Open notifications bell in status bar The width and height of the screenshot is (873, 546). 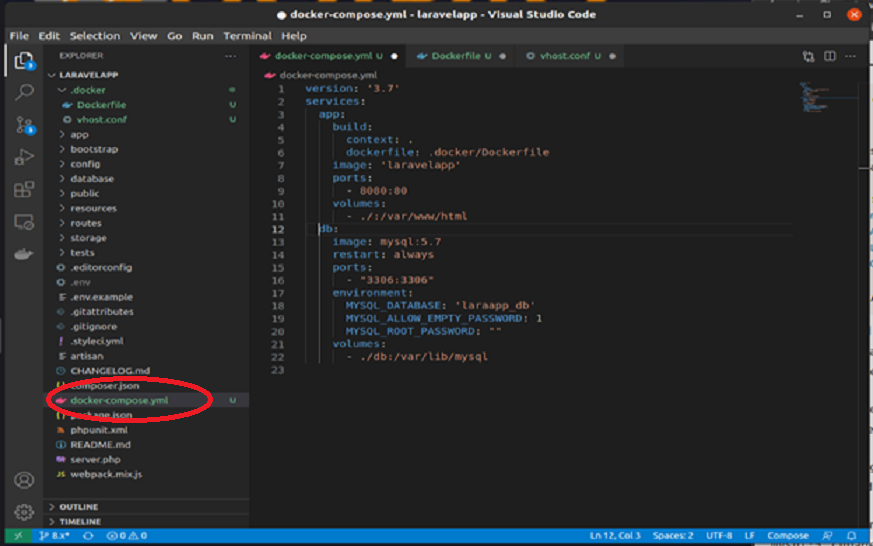(x=851, y=535)
